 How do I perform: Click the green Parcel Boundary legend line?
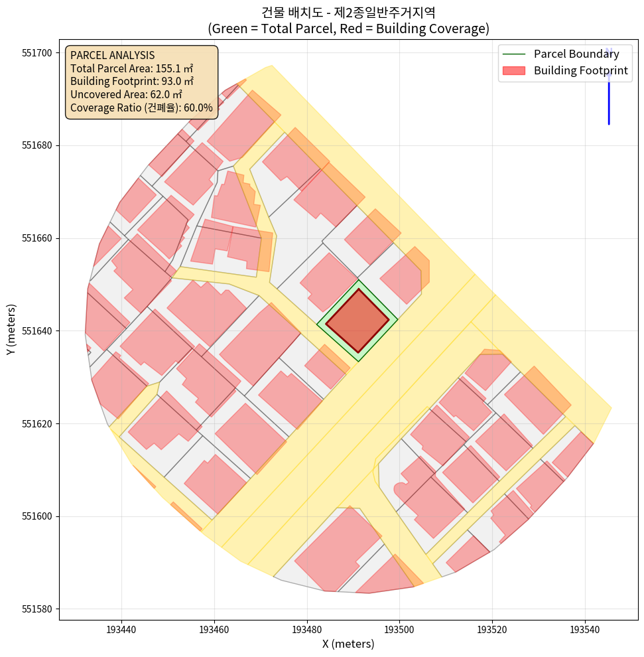(513, 54)
